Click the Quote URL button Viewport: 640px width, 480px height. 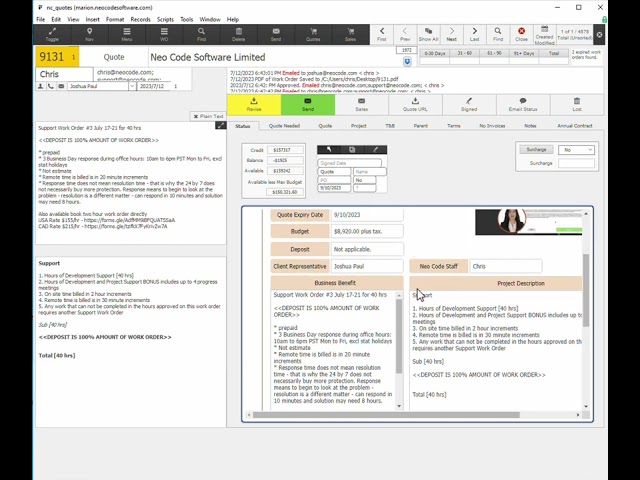[415, 105]
